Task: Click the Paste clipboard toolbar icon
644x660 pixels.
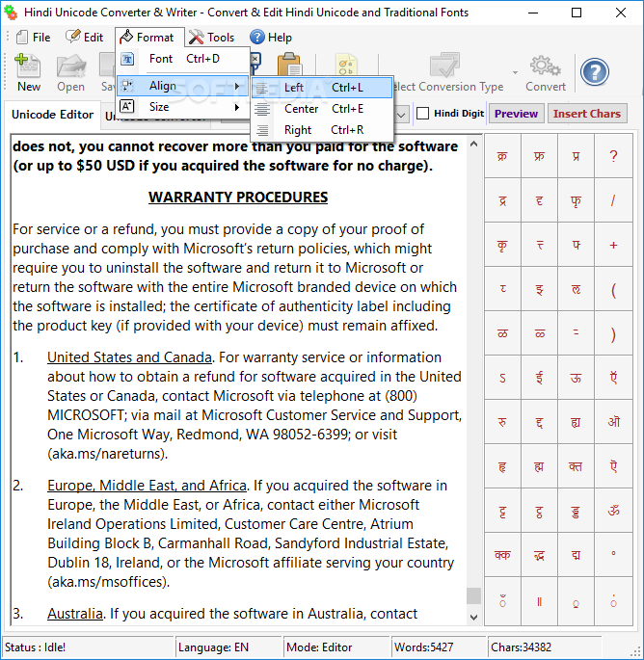Action: click(x=289, y=64)
